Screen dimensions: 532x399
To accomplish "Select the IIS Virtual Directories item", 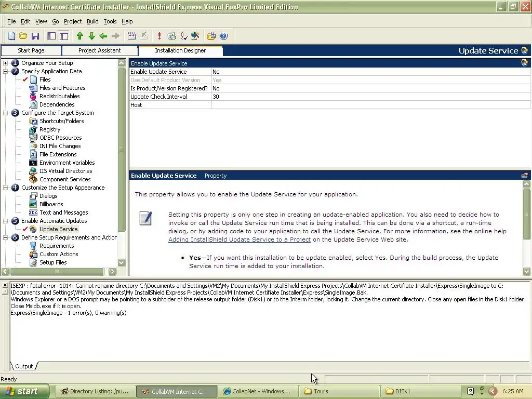I will tap(65, 171).
